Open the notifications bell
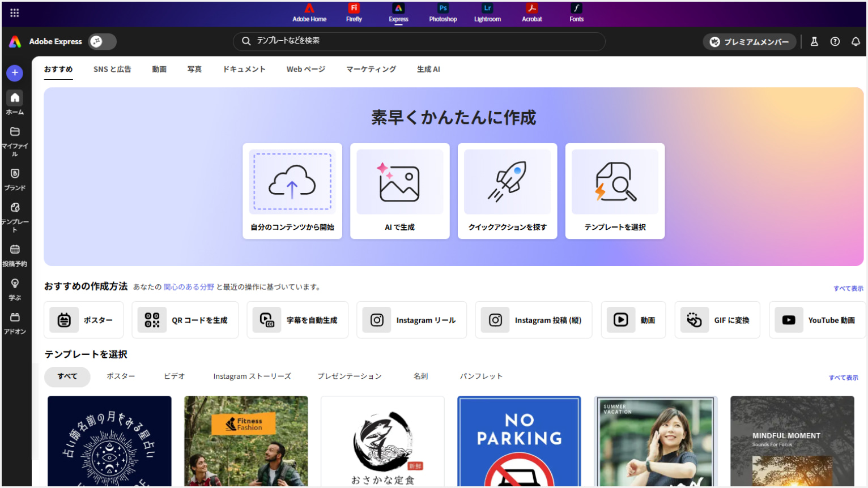The width and height of the screenshot is (868, 488). point(856,41)
